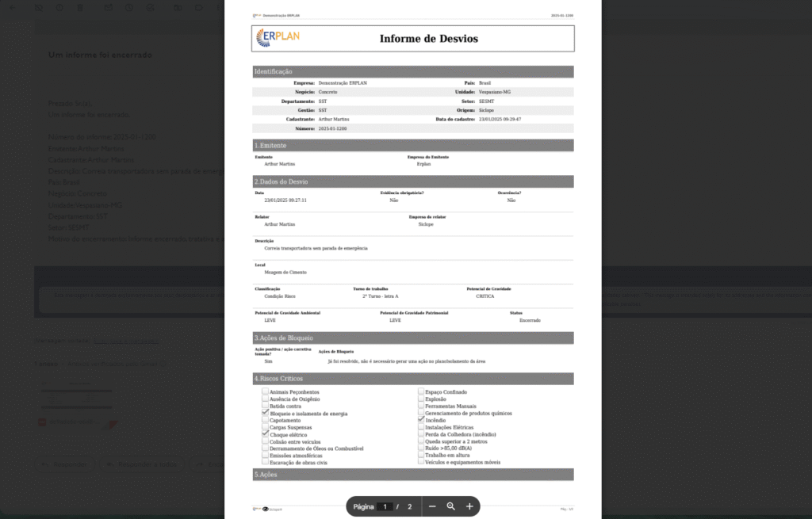
Task: Click the Local value Moagem de Cimento
Action: (285, 272)
